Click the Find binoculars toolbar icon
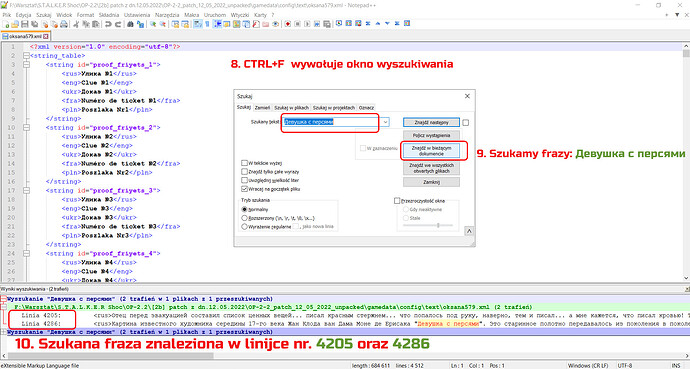Image resolution: width=690 pixels, height=369 pixels. click(130, 24)
